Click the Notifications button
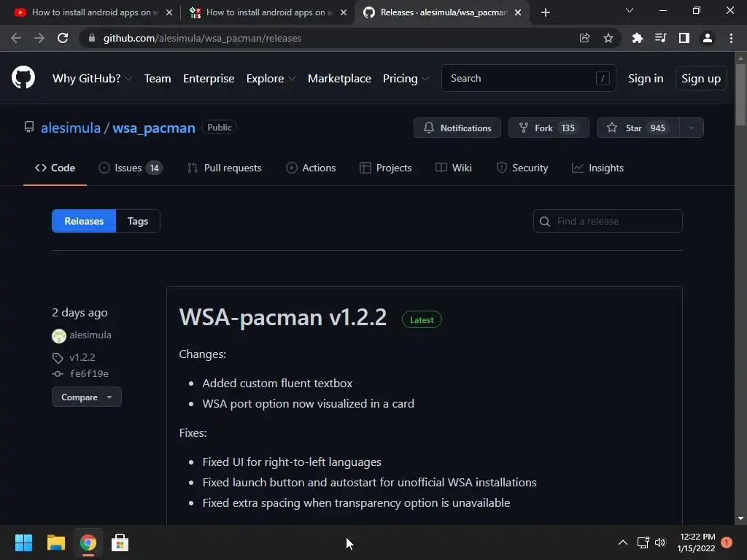This screenshot has height=560, width=747. point(457,128)
